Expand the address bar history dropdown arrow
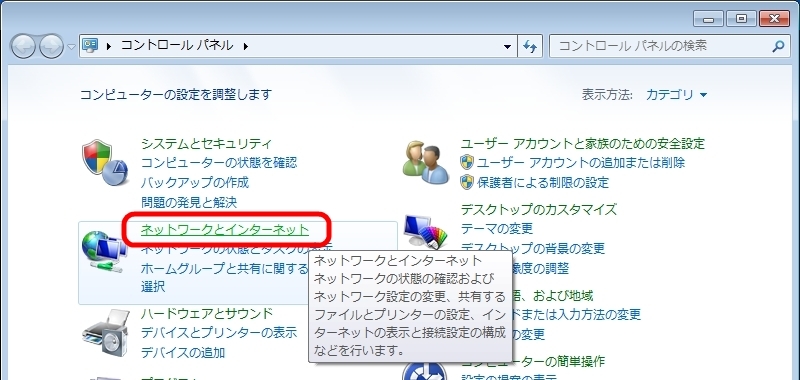 (507, 46)
